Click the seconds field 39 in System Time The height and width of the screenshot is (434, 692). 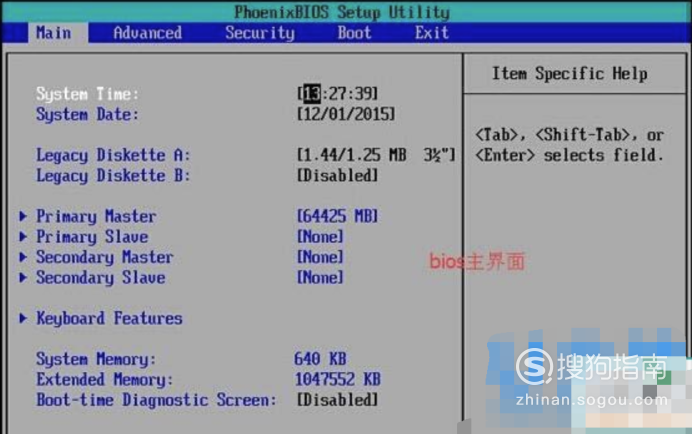[363, 94]
